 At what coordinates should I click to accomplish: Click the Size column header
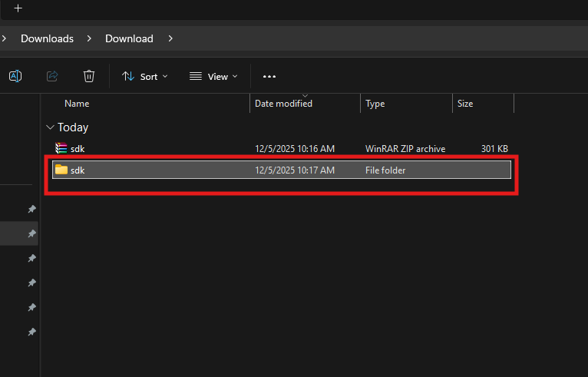465,104
